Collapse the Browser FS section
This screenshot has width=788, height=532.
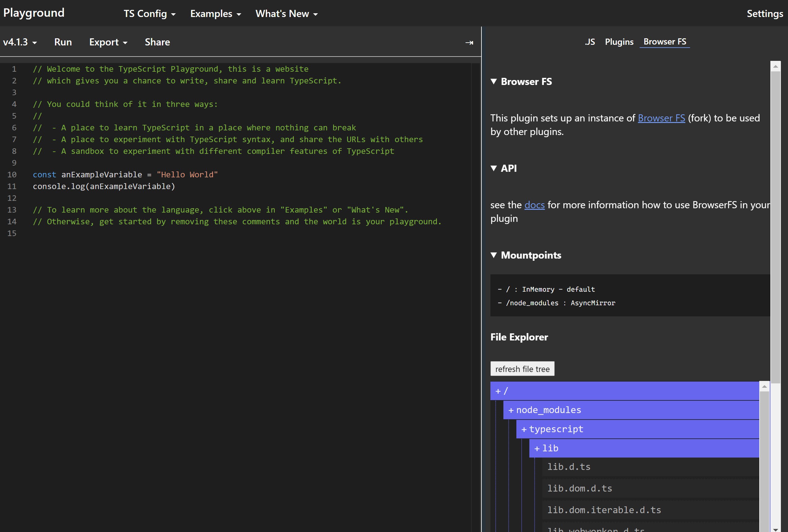522,81
